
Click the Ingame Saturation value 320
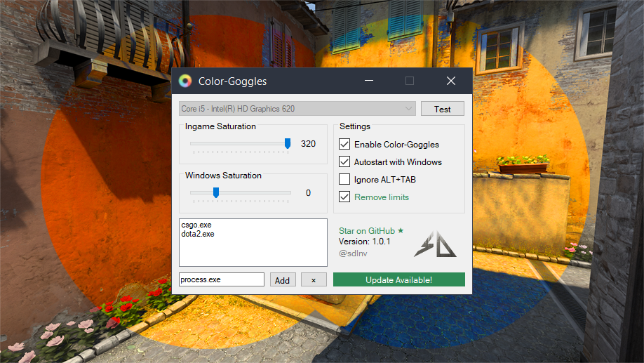coord(308,143)
